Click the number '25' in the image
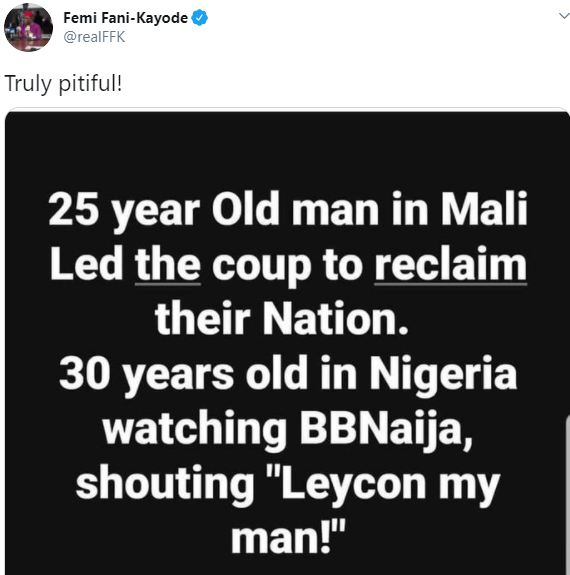Image resolution: width=570 pixels, height=575 pixels. (73, 209)
